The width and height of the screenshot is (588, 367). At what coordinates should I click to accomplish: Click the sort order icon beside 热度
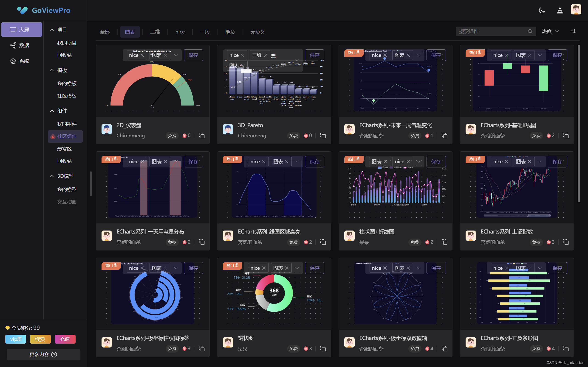573,31
